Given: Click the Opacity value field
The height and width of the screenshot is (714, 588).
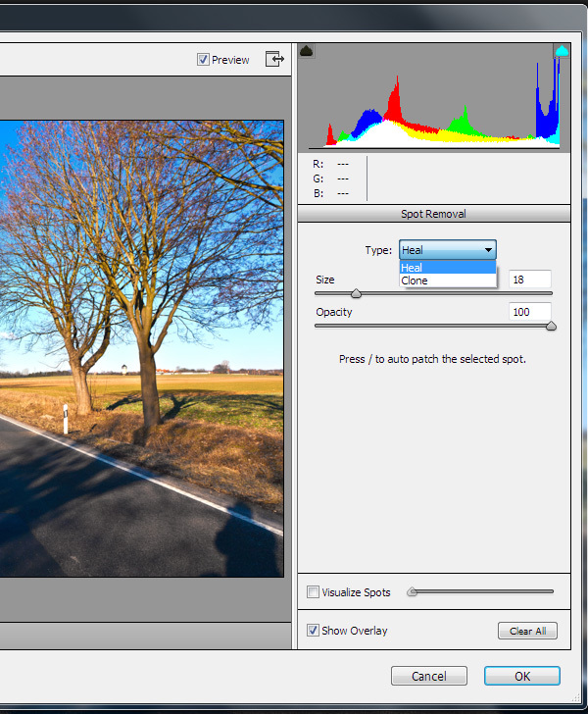Looking at the screenshot, I should coord(529,312).
